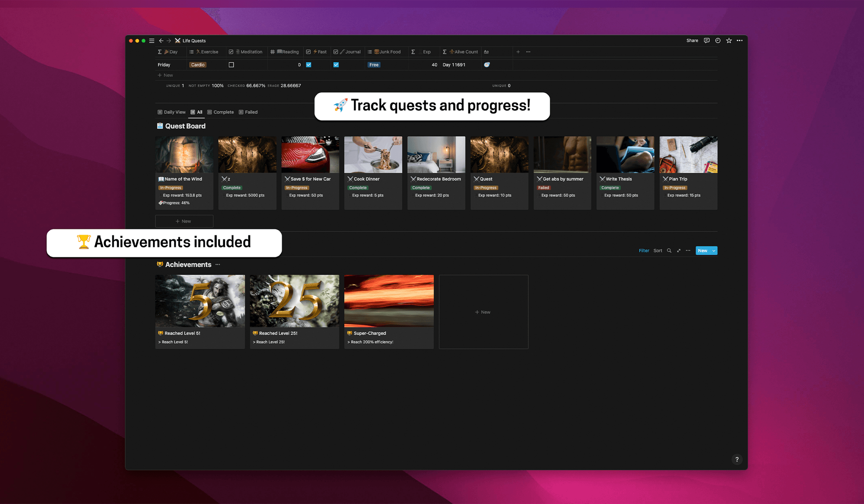Open the comments icon in top bar
The width and height of the screenshot is (864, 504).
[707, 41]
